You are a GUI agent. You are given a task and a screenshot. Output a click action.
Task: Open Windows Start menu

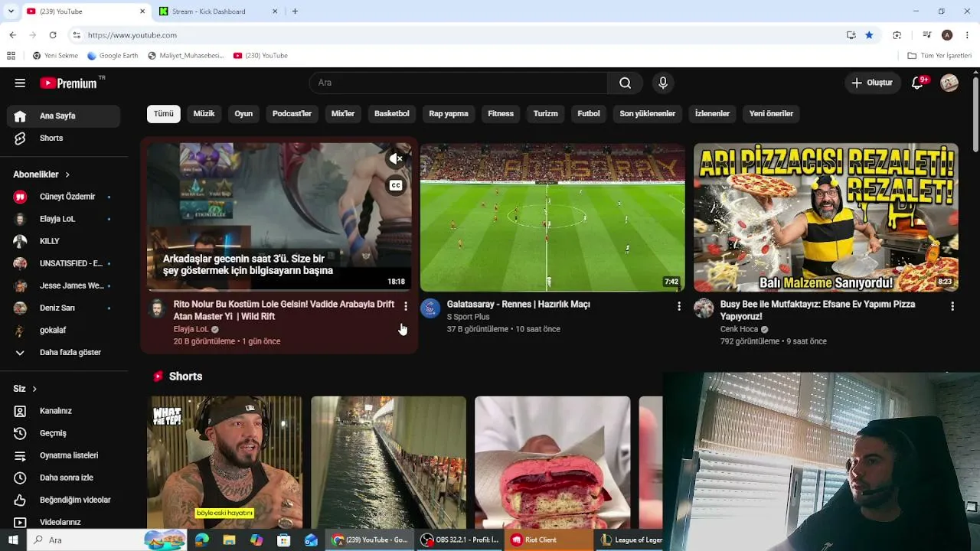pyautogui.click(x=13, y=540)
